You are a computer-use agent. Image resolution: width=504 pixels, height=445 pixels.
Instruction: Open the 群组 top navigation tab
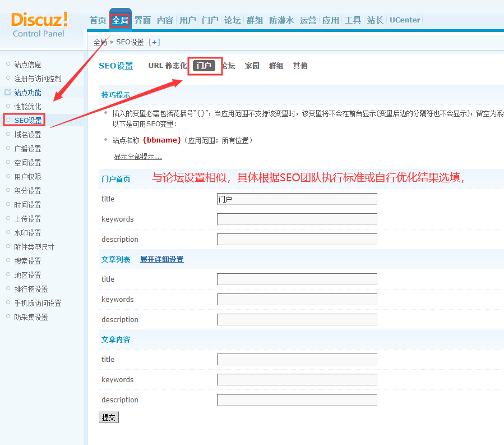click(x=255, y=20)
